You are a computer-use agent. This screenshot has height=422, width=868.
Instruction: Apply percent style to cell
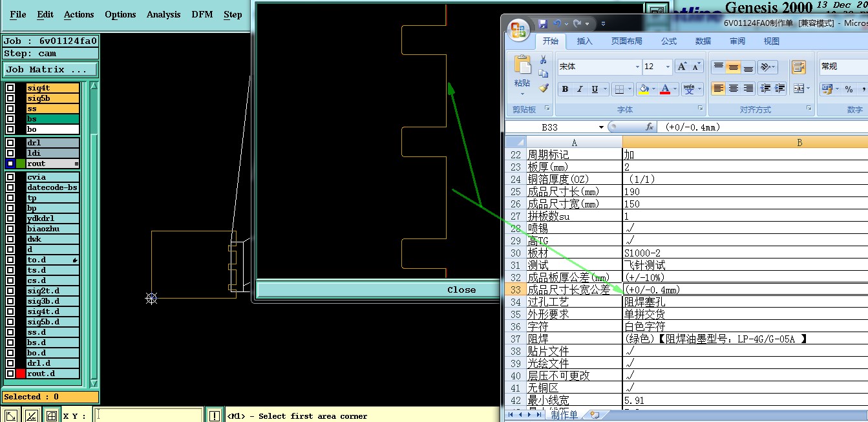(x=849, y=89)
